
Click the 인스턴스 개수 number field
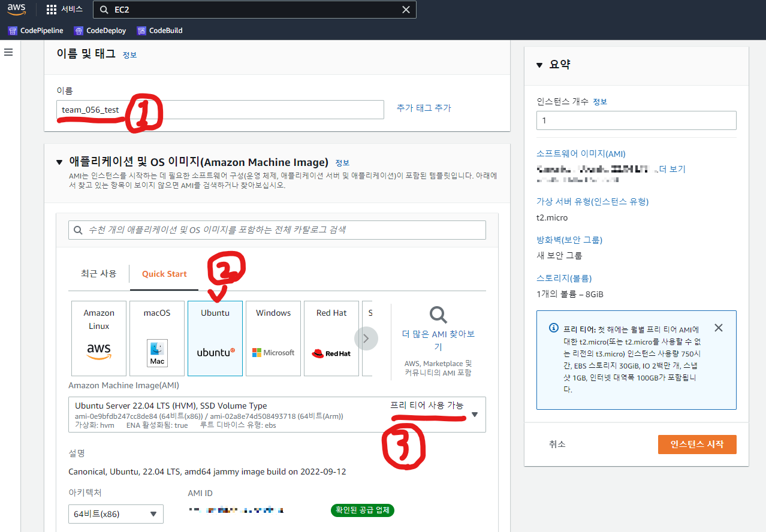[x=636, y=120]
